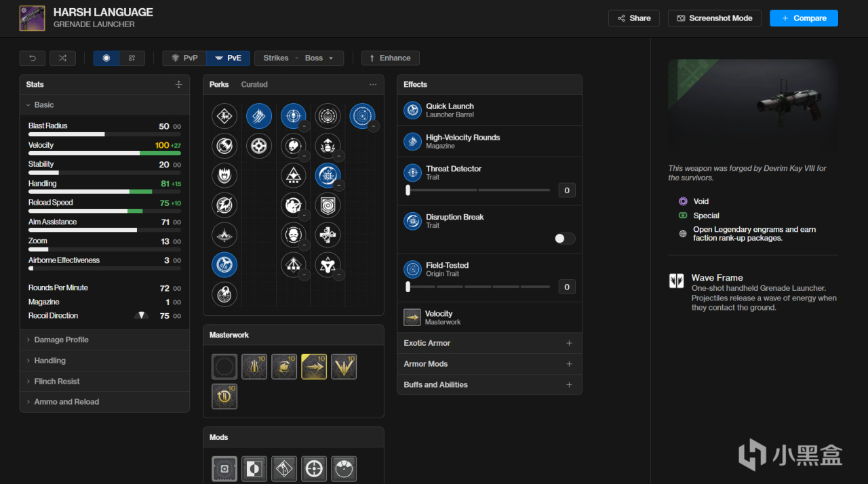Screen dimensions: 868x484
Task: Switch to PvE mode
Action: (x=228, y=58)
